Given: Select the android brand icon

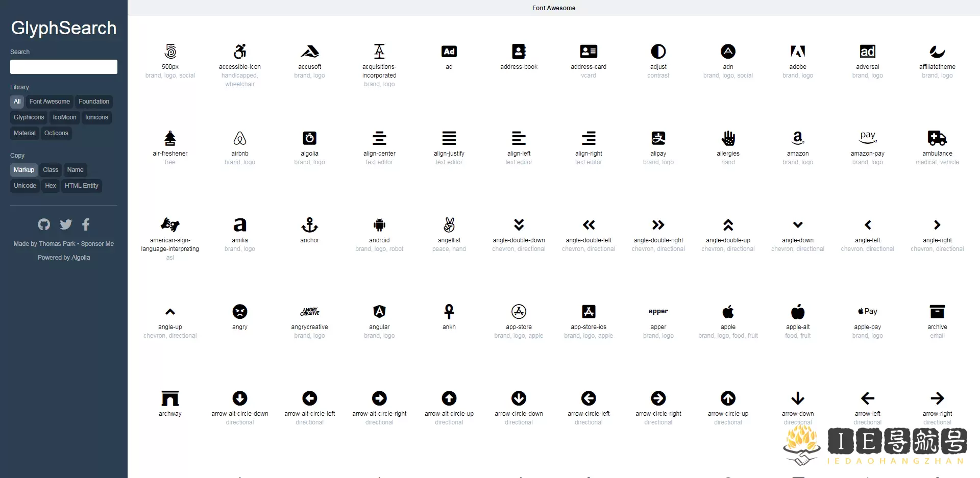Looking at the screenshot, I should tap(379, 224).
